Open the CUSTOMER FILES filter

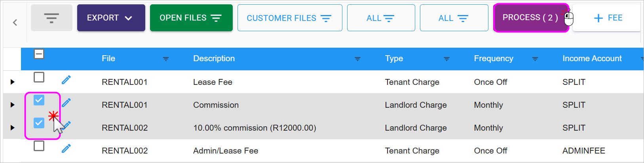(289, 18)
